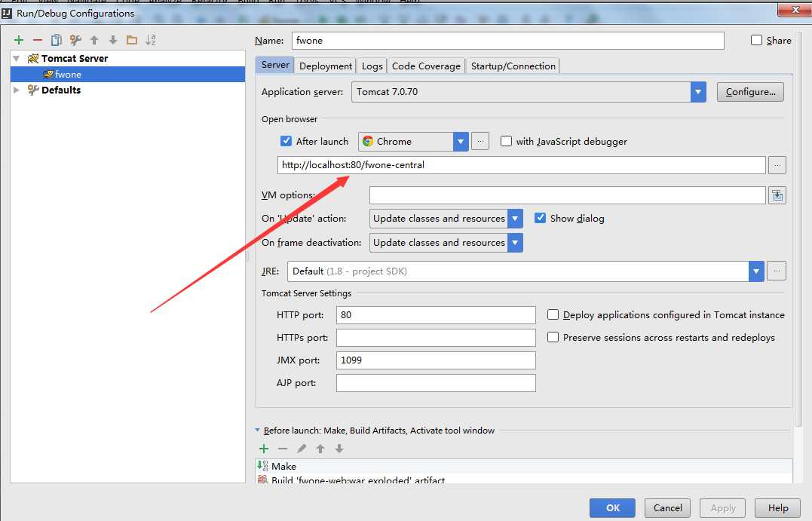
Task: Create a new folder for configurations
Action: point(132,40)
